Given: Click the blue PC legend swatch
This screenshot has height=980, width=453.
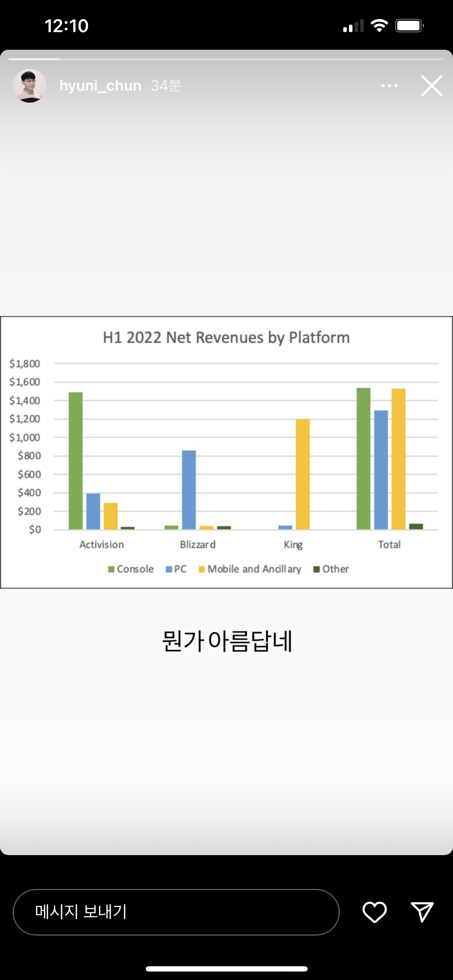Looking at the screenshot, I should click(x=169, y=569).
